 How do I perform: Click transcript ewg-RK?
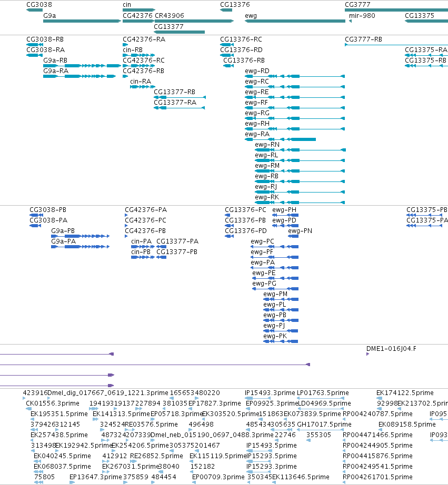[300, 203]
